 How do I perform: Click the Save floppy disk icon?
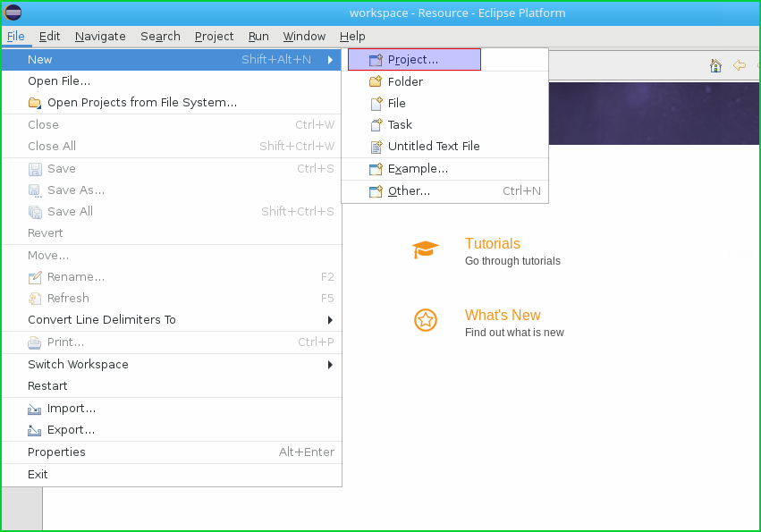[x=35, y=169]
